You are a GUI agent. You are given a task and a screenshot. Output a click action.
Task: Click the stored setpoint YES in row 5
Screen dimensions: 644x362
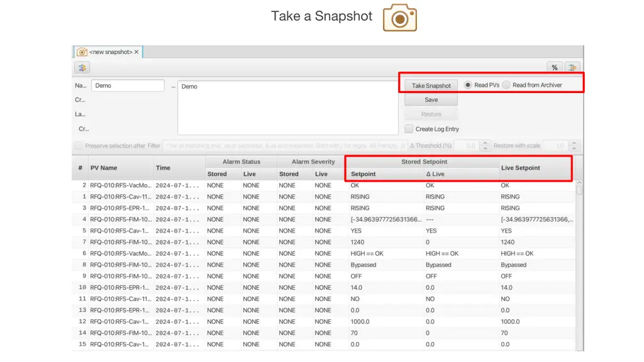click(356, 231)
